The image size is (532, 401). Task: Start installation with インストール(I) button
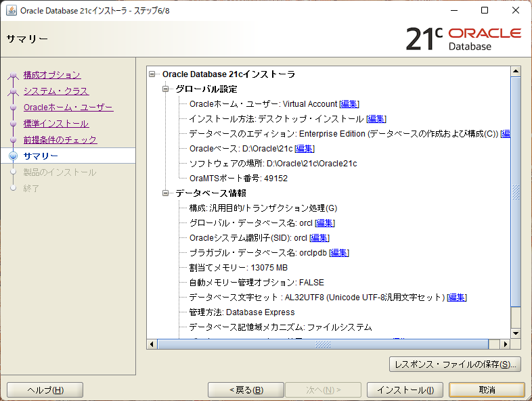tap(405, 390)
